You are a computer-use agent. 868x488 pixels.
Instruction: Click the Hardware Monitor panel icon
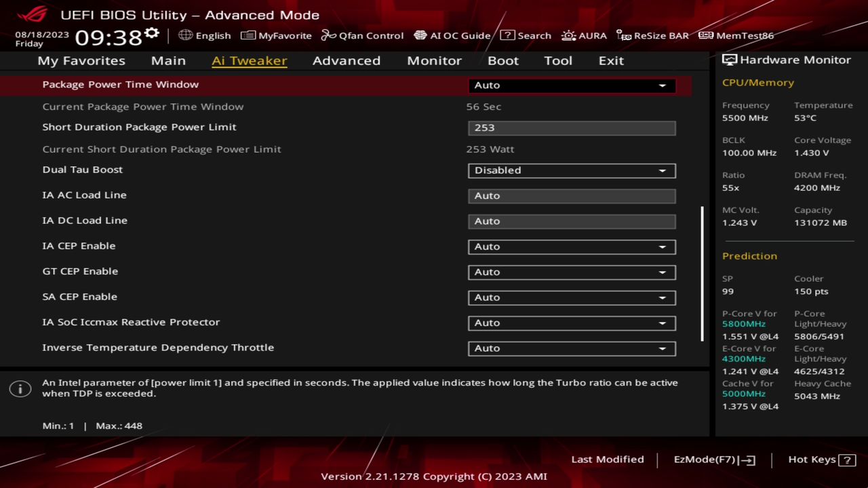coord(730,60)
